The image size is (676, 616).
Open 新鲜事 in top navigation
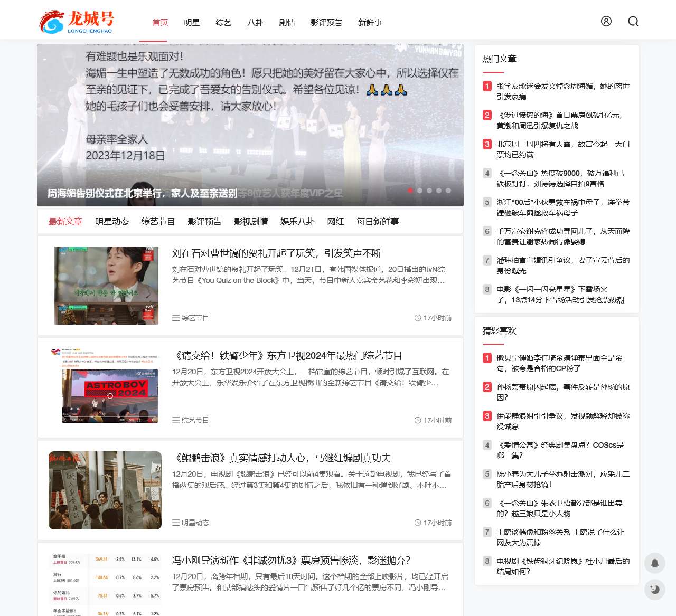click(x=370, y=23)
